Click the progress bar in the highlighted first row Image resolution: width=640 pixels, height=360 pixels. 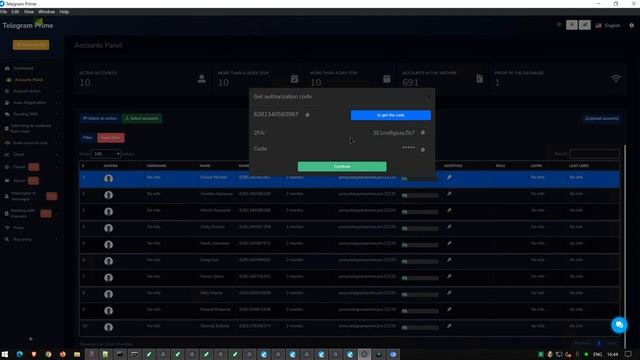[x=420, y=179]
